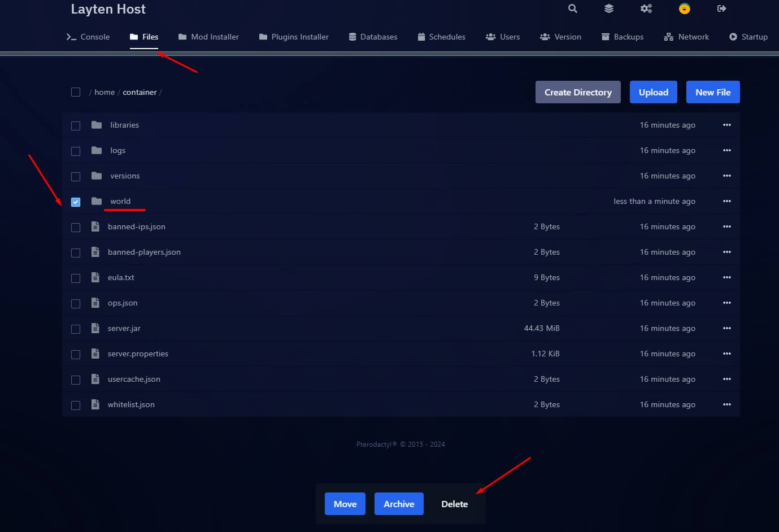Image resolution: width=779 pixels, height=532 pixels.
Task: Open admin settings gears icon
Action: coord(646,8)
